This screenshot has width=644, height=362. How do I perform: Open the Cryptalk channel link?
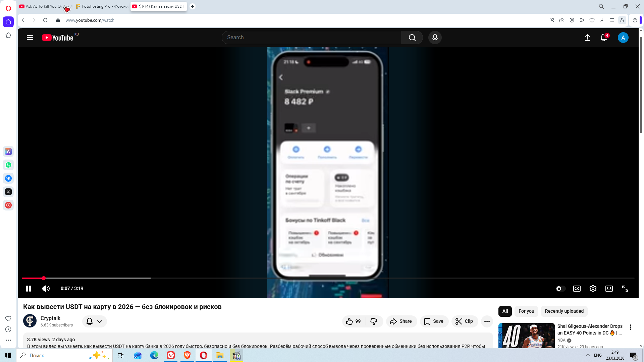pyautogui.click(x=50, y=318)
